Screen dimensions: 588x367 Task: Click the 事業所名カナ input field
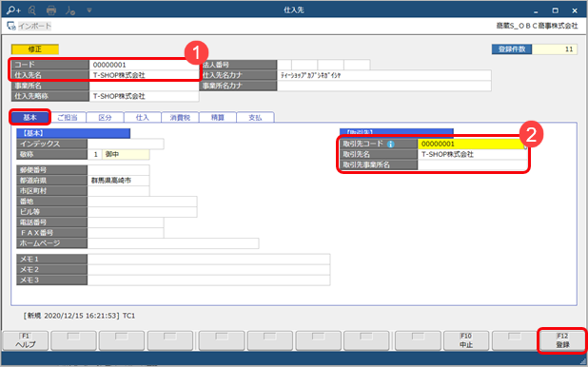(384, 86)
